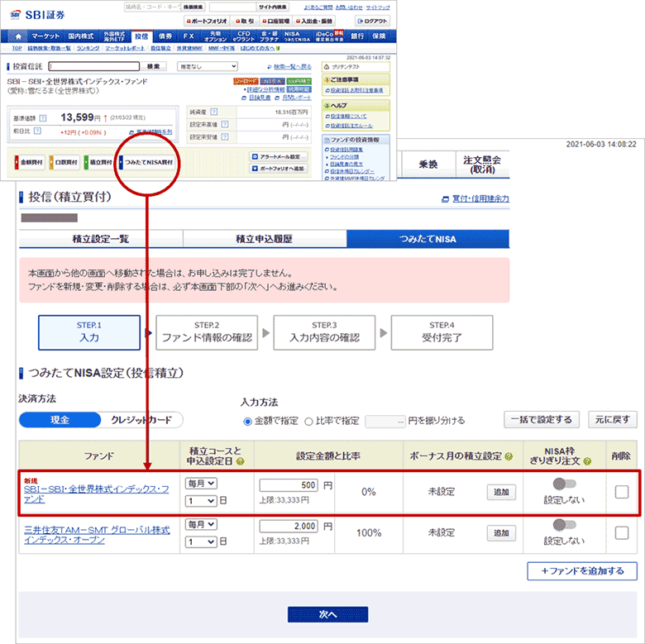Viewport: 645px width, 644px height.
Task: Click 投資信託 search text field
Action: pyautogui.click(x=93, y=66)
